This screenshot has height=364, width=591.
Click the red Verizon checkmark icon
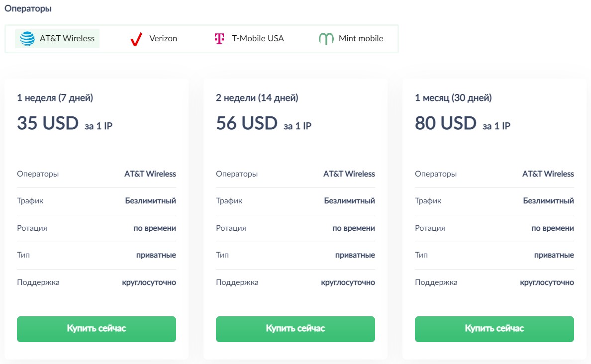click(136, 39)
